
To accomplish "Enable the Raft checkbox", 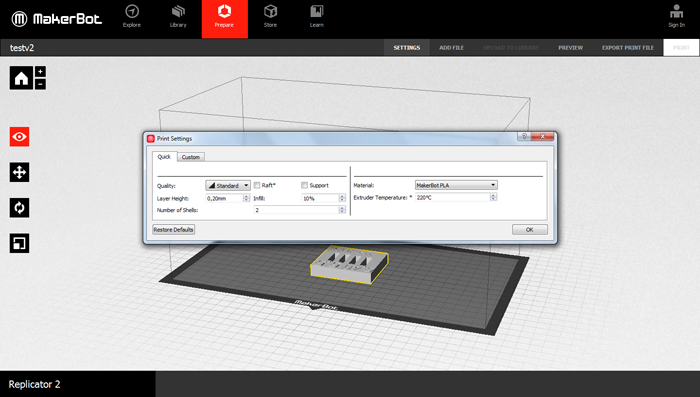I will 257,185.
